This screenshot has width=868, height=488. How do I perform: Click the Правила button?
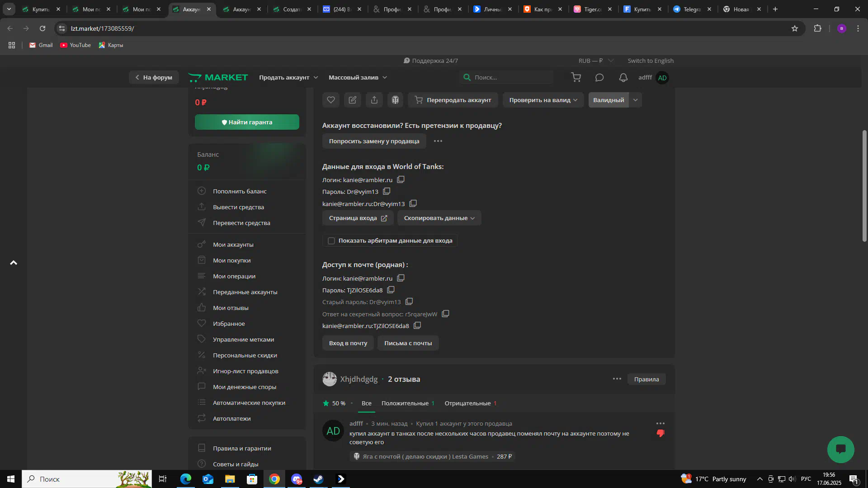click(646, 379)
